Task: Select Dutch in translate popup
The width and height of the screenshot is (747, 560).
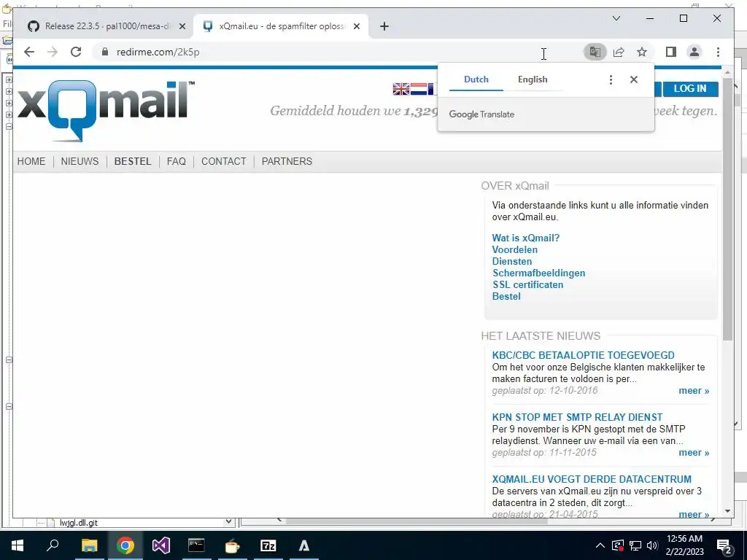Action: pyautogui.click(x=476, y=79)
